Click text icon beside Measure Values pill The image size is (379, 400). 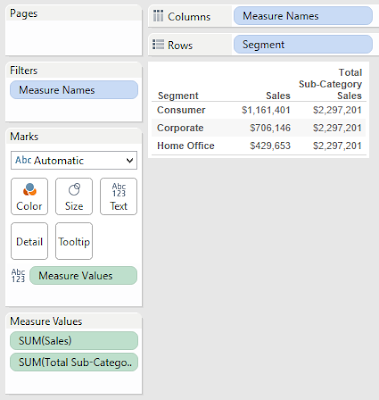(18, 276)
